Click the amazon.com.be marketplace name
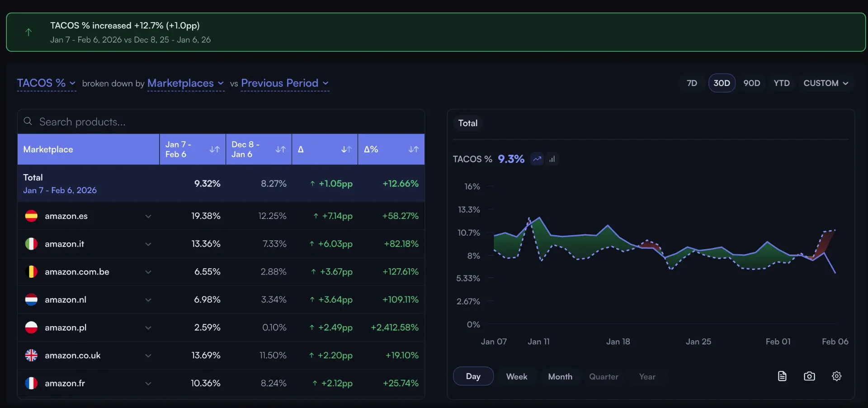Screen dimensions: 868x408 click(x=77, y=271)
